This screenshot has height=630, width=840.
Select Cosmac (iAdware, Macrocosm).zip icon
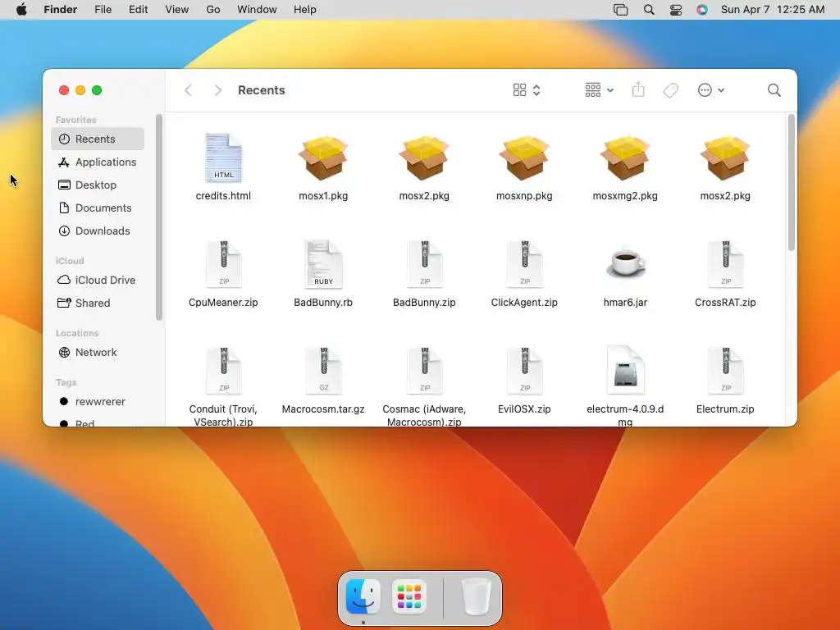pos(424,371)
